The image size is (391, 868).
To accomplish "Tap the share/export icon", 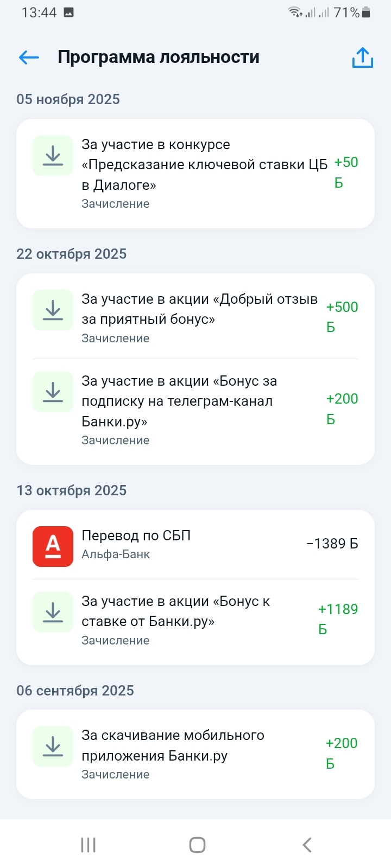I will pos(362,58).
